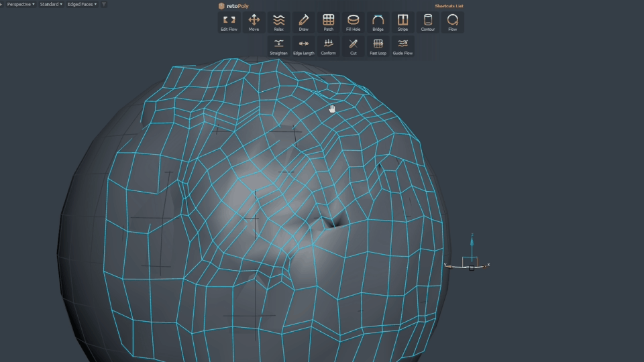The height and width of the screenshot is (362, 644).
Task: Choose the Conform tool
Action: pyautogui.click(x=329, y=46)
